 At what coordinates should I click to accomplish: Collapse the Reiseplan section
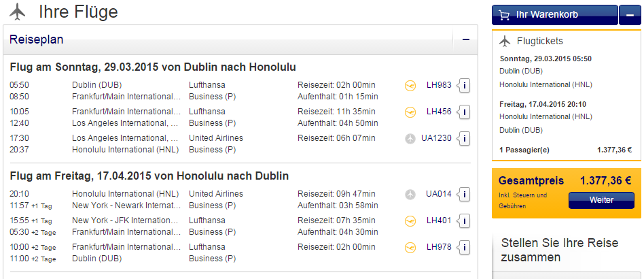466,39
